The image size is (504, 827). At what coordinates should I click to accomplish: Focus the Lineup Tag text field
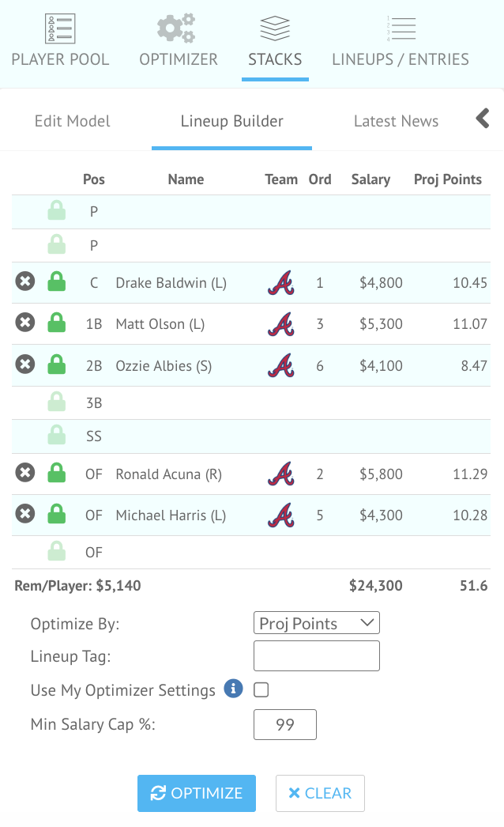tap(316, 655)
